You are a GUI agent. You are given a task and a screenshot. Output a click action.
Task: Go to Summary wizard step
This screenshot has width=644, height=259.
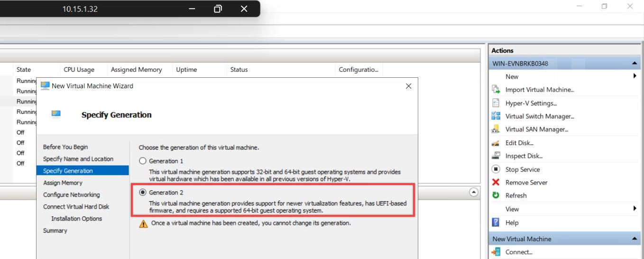[55, 231]
